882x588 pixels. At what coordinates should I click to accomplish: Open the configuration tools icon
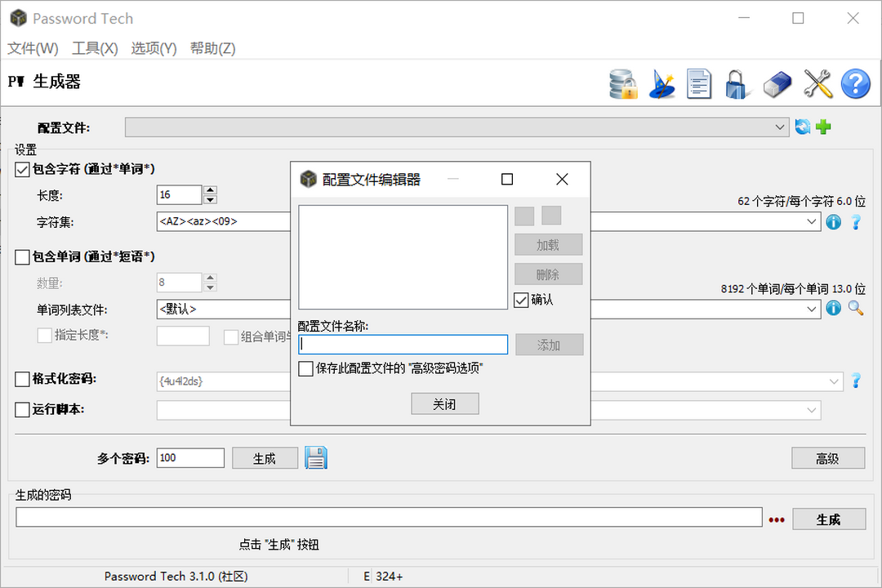[817, 84]
